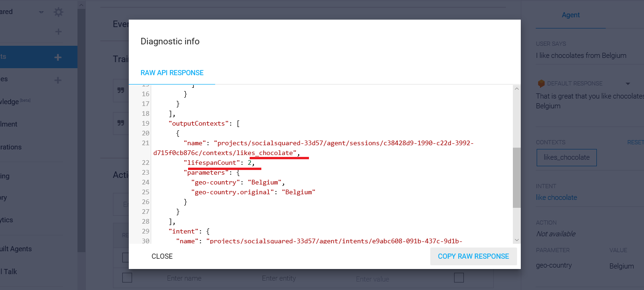Close the Diagnostic info dialog
This screenshot has width=644, height=290.
pos(162,256)
